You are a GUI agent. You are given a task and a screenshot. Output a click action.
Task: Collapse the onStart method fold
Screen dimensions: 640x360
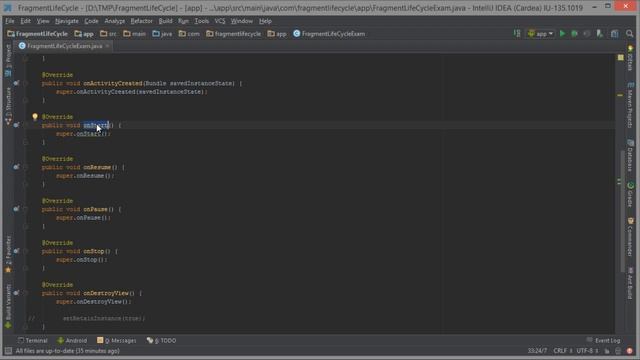coord(25,125)
